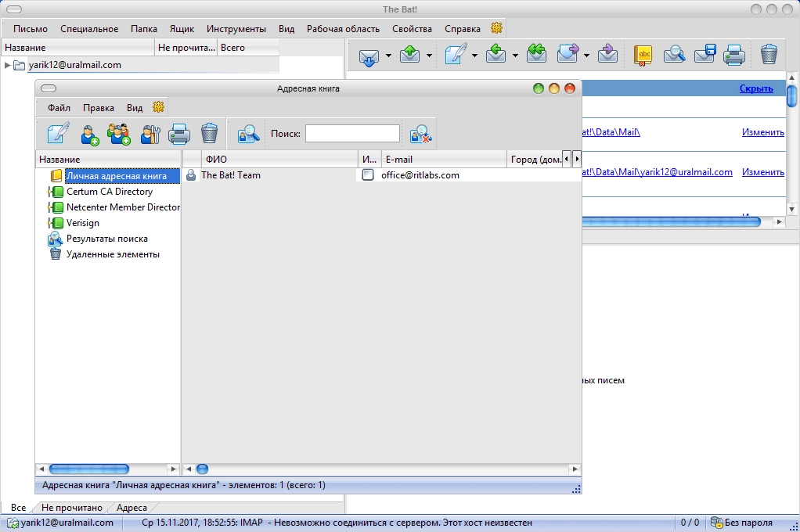Redirect message with the purple arrow envelope icon

coord(607,54)
